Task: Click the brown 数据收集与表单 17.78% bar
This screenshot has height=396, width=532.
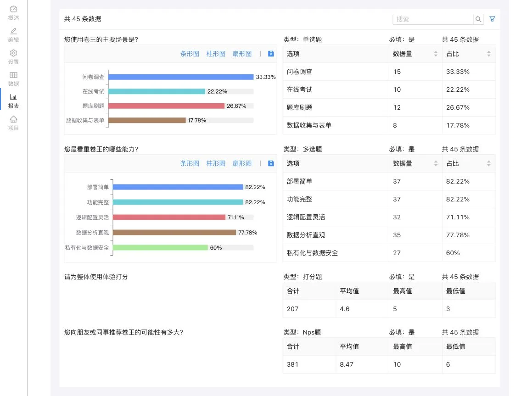Action: pyautogui.click(x=147, y=120)
